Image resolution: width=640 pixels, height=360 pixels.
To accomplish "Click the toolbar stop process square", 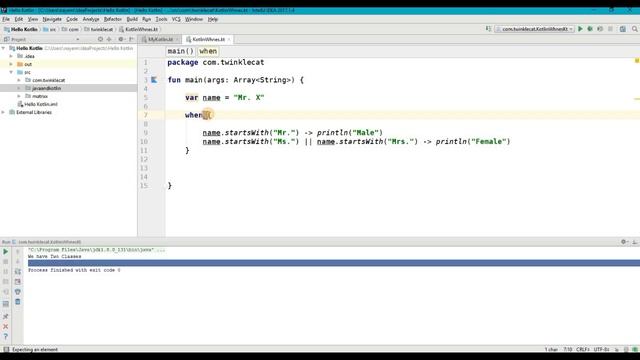I will click(x=610, y=29).
